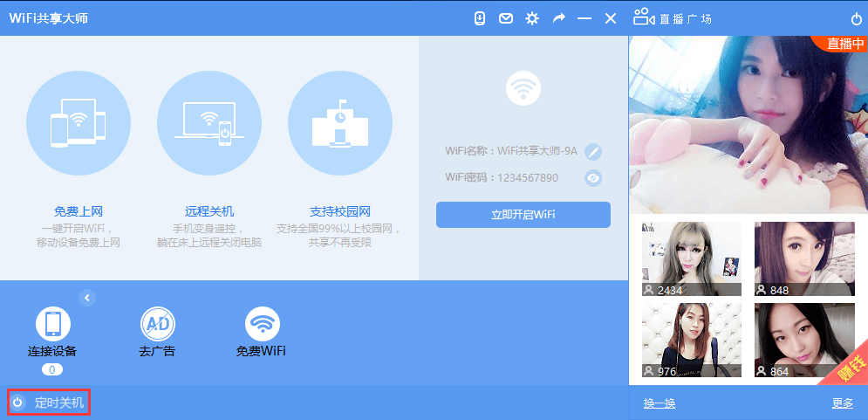
Task: Open 定时关机 scheduled shutdown
Action: point(49,403)
